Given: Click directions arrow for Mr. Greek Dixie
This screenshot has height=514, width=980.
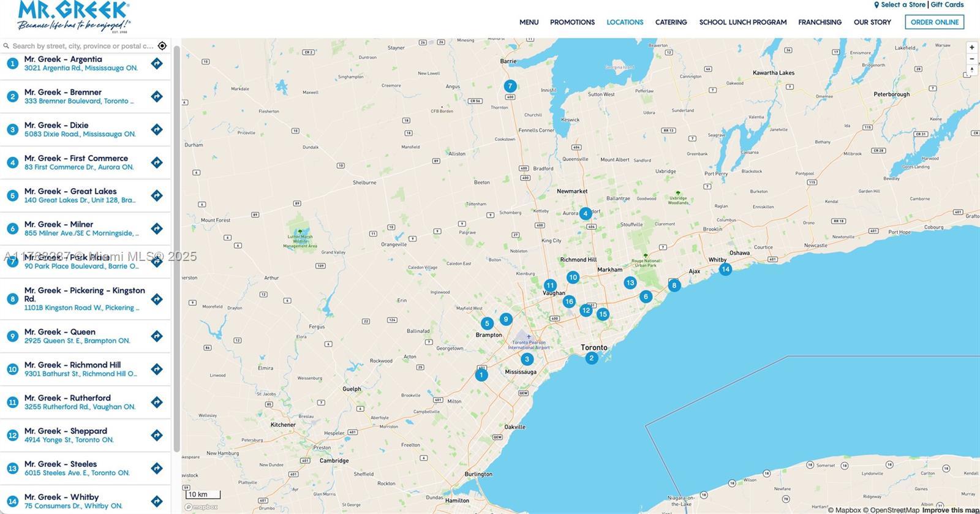Looking at the screenshot, I should tap(157, 130).
